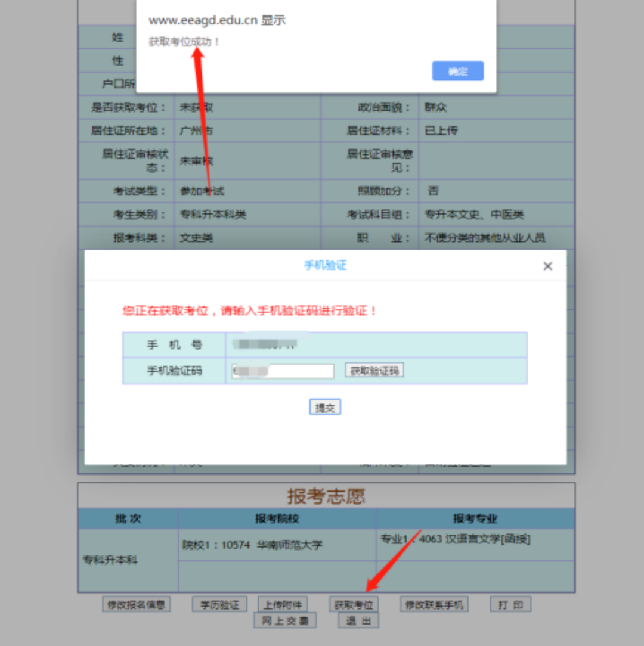
Task: Click the 获取验证码 button
Action: [374, 371]
